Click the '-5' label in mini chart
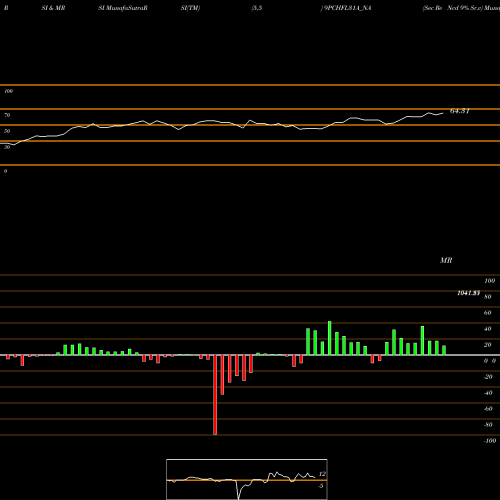Viewport: 500px width, 500px height. 321,486
